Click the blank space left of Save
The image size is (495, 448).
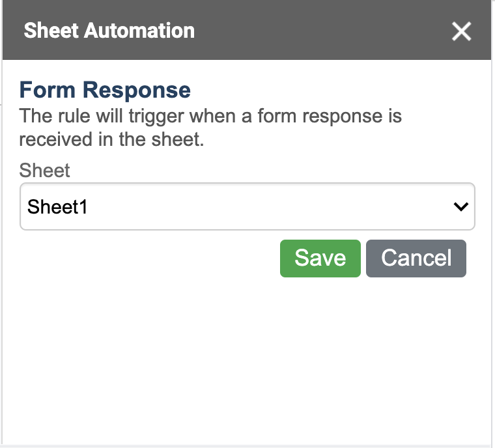click(x=150, y=259)
